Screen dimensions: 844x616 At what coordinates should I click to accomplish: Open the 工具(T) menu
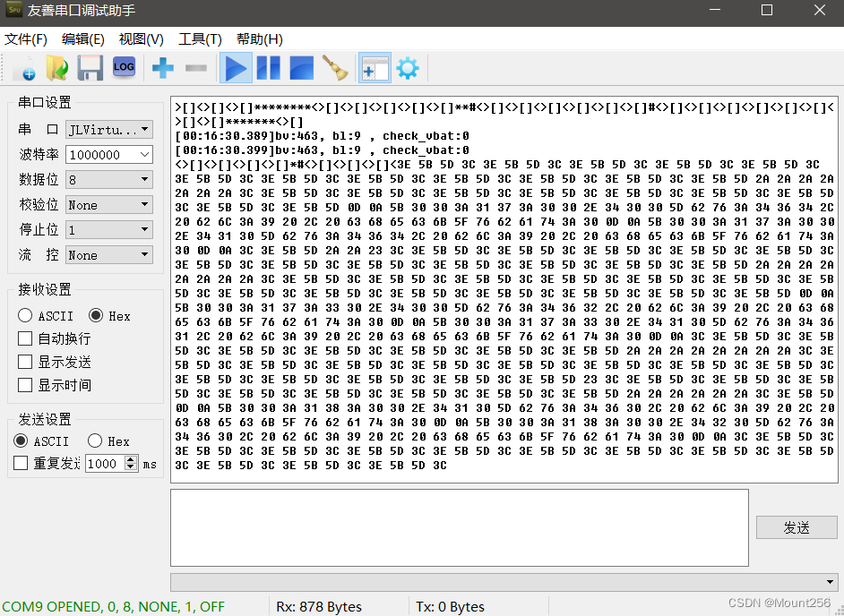coord(200,39)
